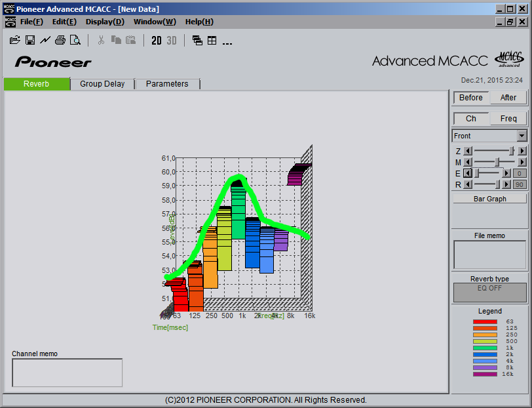532x408 pixels.
Task: Click the light blue 4k legend swatch
Action: (485, 361)
